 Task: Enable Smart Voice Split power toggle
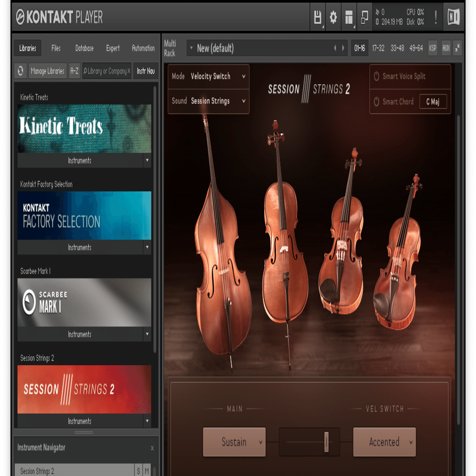click(377, 76)
